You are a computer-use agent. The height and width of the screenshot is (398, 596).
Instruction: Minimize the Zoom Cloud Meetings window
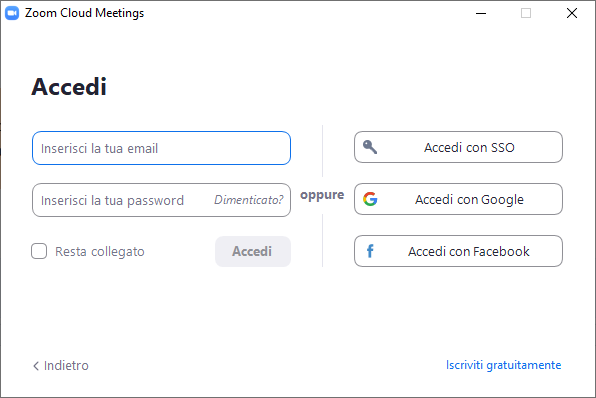click(x=481, y=13)
